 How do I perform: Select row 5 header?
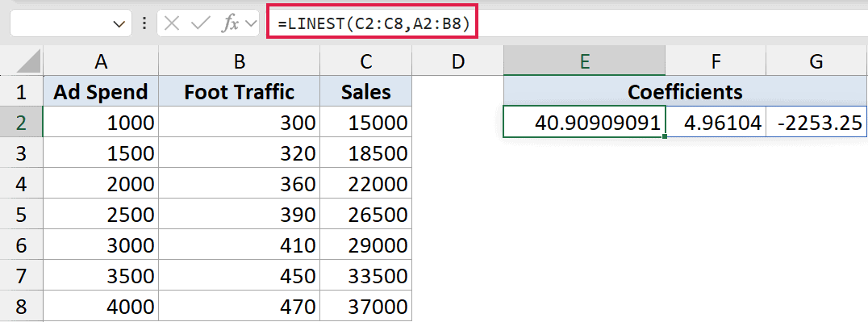pos(21,214)
